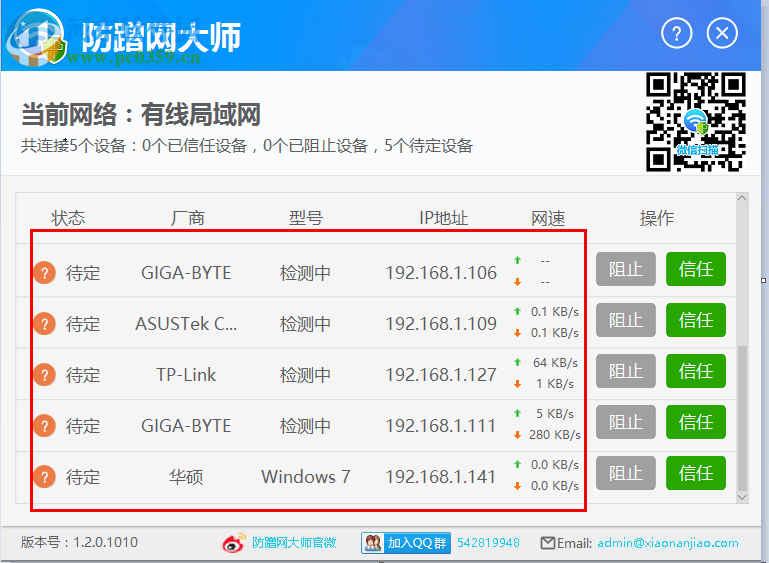Trust device 192.168.1.109 with 信任
This screenshot has width=769, height=563.
click(x=696, y=320)
